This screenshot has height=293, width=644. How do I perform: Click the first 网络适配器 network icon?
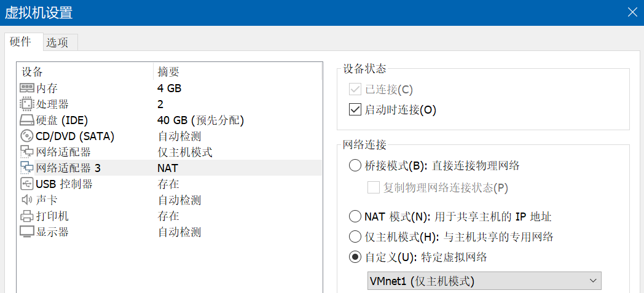27,152
